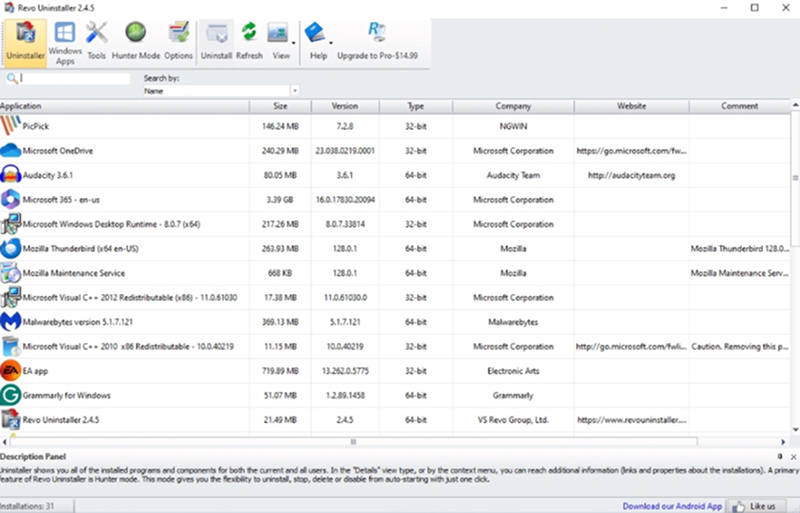This screenshot has width=800, height=513.
Task: Click the Audacity Team company cell
Action: [513, 175]
